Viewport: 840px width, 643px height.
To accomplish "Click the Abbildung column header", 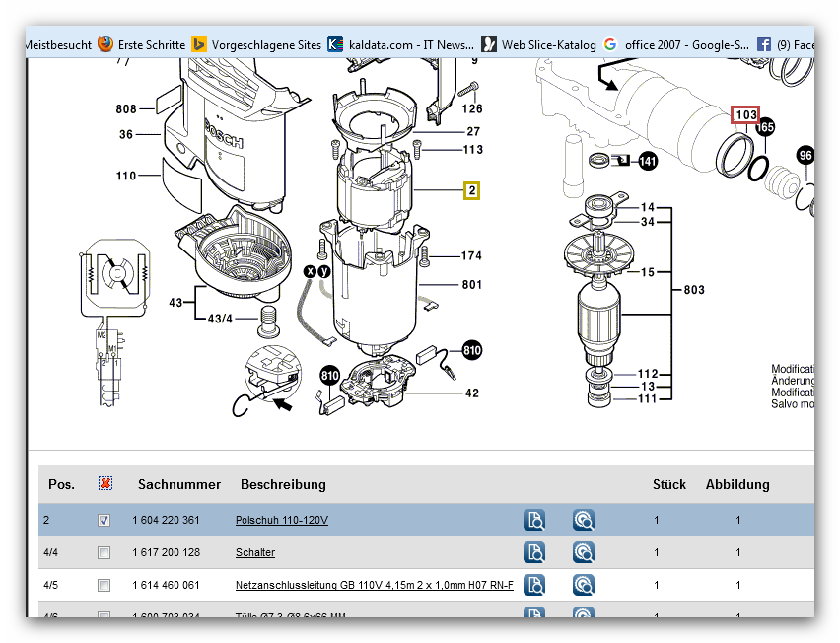I will pos(737,484).
